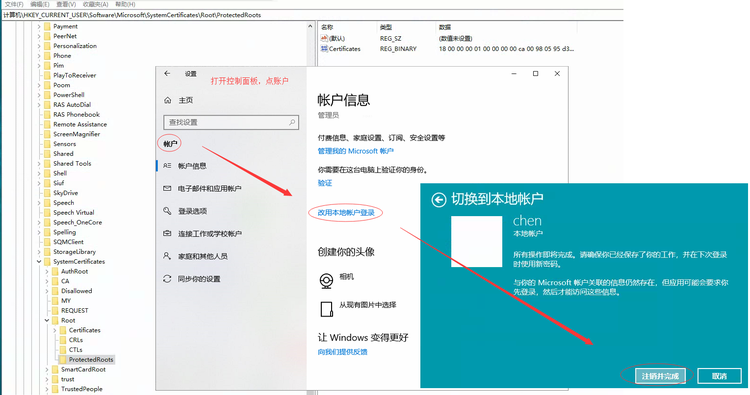The height and width of the screenshot is (395, 750).
Task: Select the ScreenMagnifier registry key
Action: pyautogui.click(x=77, y=134)
